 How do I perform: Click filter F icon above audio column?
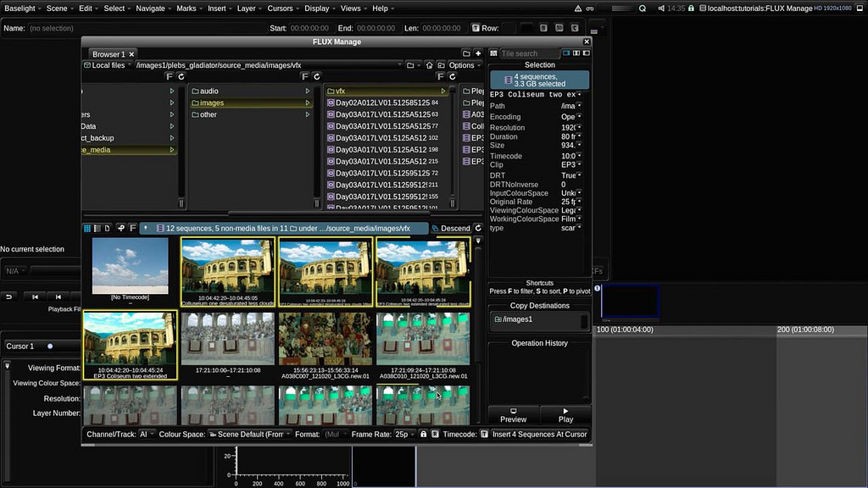point(304,76)
